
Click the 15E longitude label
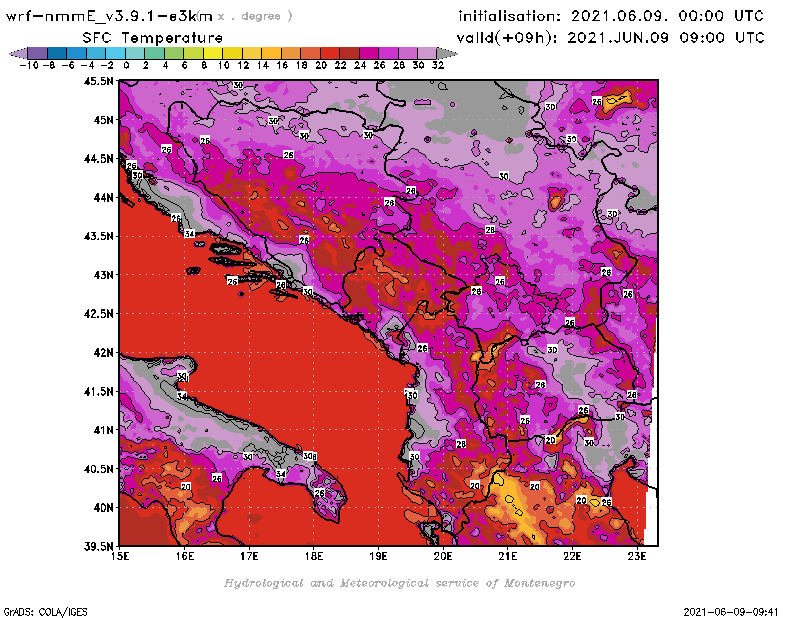coord(120,556)
